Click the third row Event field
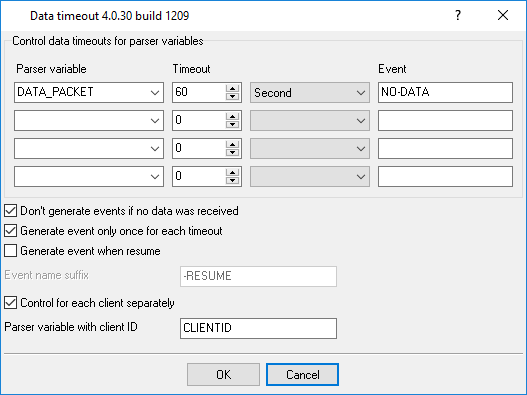 (445, 148)
